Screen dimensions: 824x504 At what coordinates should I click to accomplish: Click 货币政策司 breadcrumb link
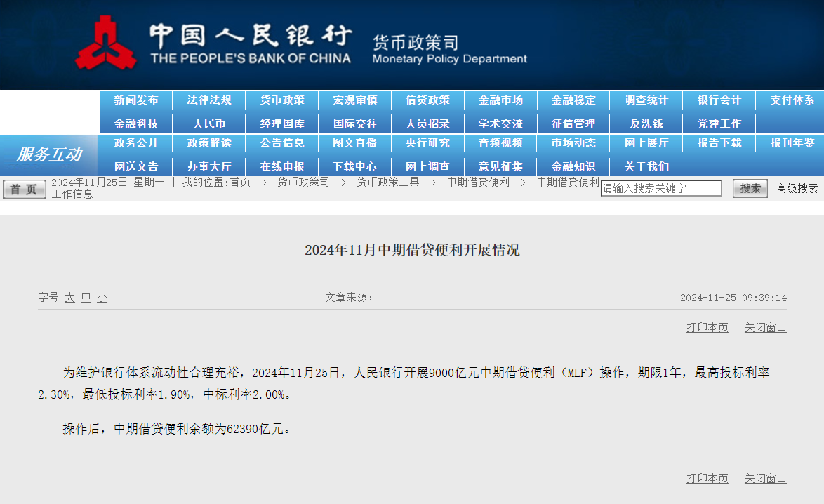[x=303, y=182]
